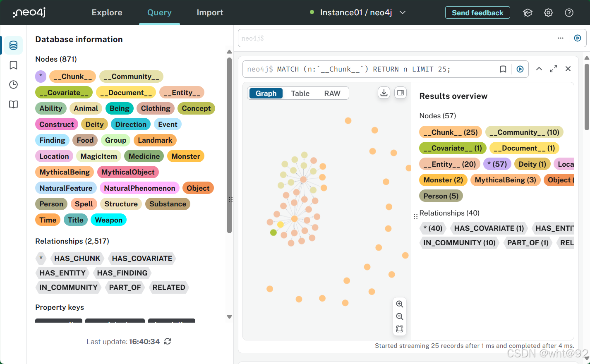Open Neo4j settings gear
This screenshot has width=590, height=364.
(548, 12)
